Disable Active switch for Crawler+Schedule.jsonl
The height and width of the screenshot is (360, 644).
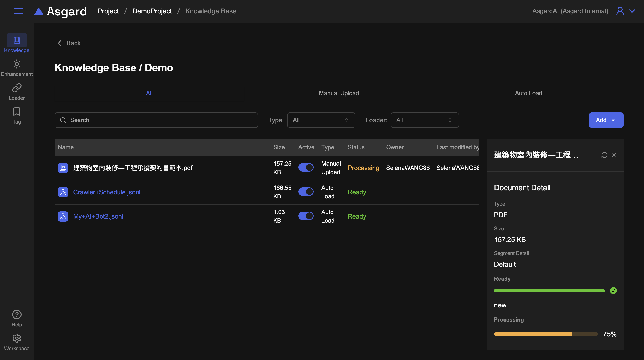pyautogui.click(x=306, y=192)
